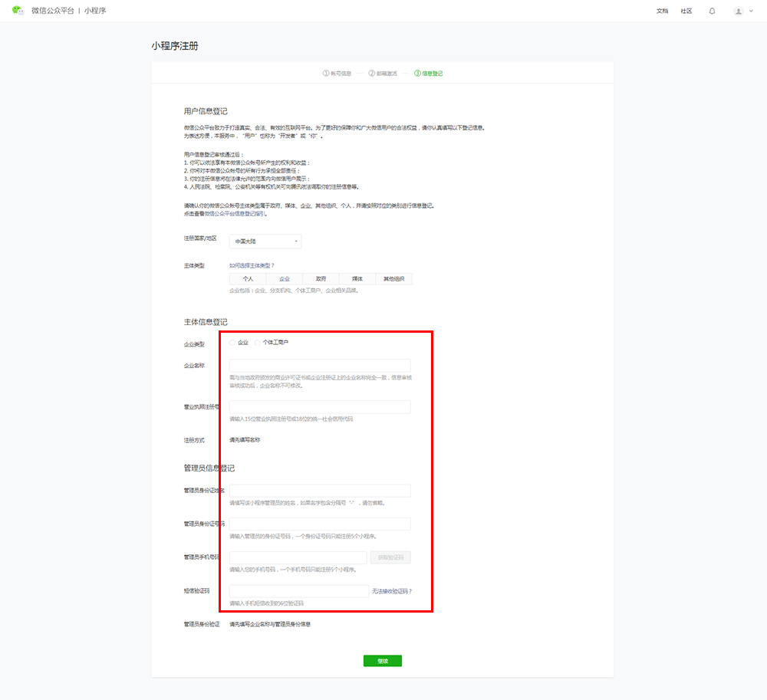Click the 无法接收验证码 link
767x700 pixels.
coord(392,591)
